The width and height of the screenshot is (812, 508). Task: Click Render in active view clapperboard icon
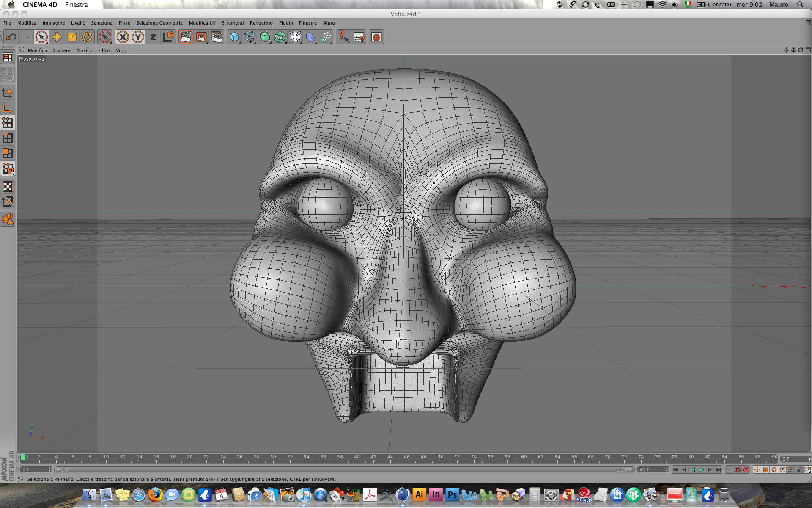[x=186, y=37]
